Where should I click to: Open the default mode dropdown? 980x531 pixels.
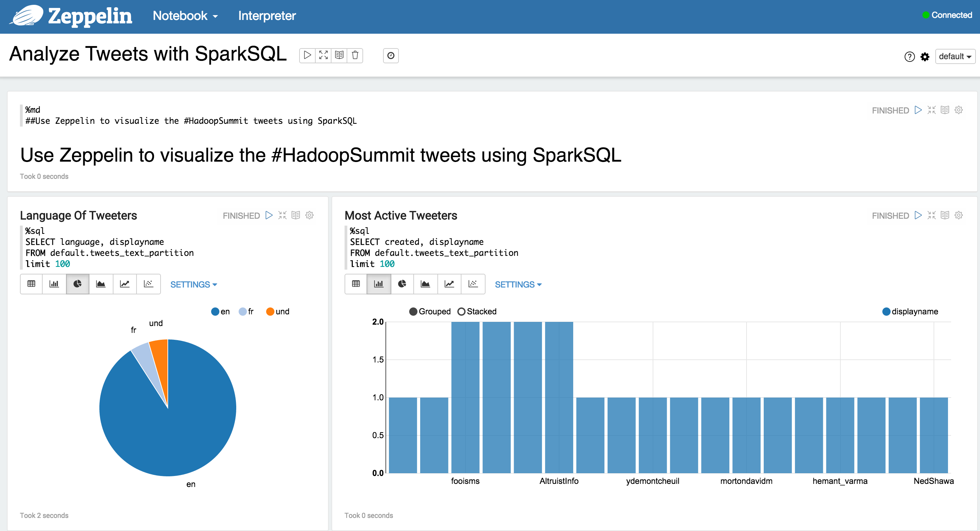coord(955,57)
